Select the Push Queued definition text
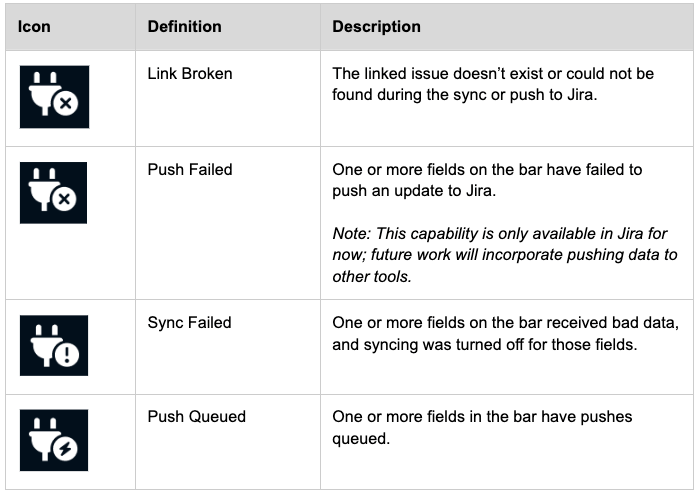699x496 pixels. tap(197, 417)
